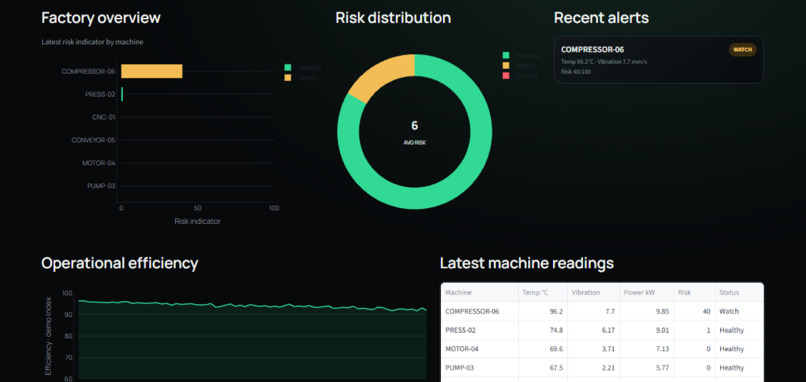Sort table by Machine column header
The image size is (806, 382).
[x=480, y=293]
